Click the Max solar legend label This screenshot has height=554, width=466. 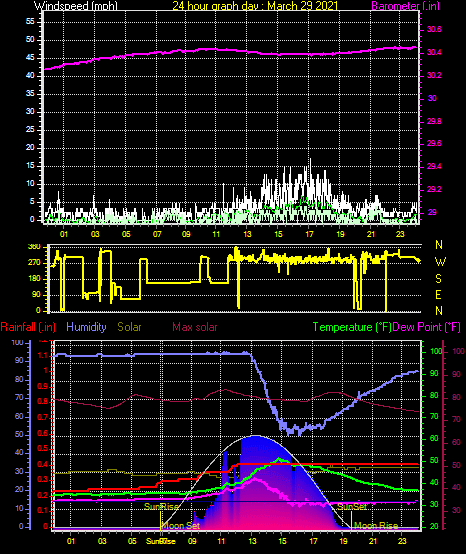pos(195,327)
